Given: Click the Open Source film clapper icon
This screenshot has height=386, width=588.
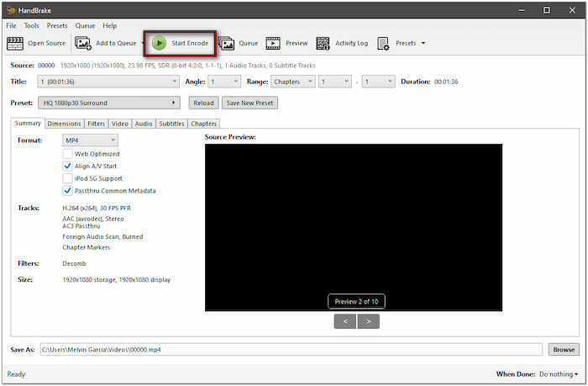Looking at the screenshot, I should tap(15, 43).
